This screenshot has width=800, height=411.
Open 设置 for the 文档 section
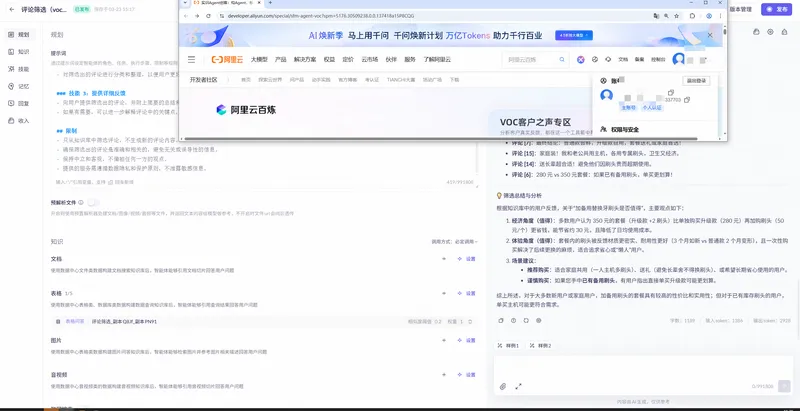coord(466,259)
